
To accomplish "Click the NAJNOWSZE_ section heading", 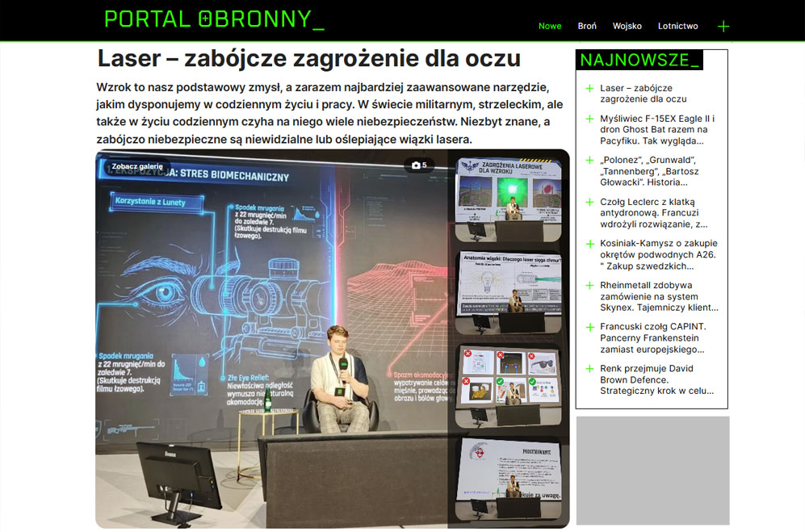I will click(639, 60).
